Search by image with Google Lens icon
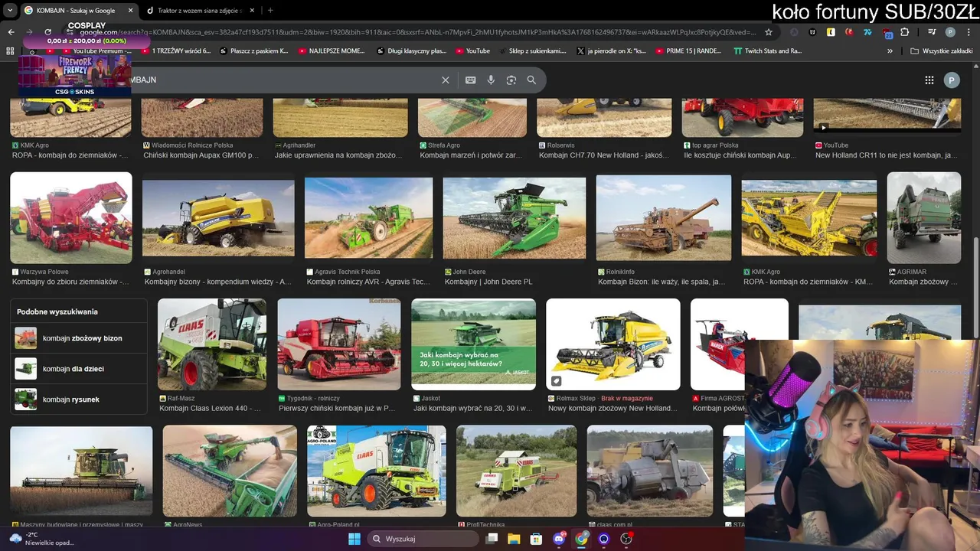The width and height of the screenshot is (980, 551). (x=511, y=80)
